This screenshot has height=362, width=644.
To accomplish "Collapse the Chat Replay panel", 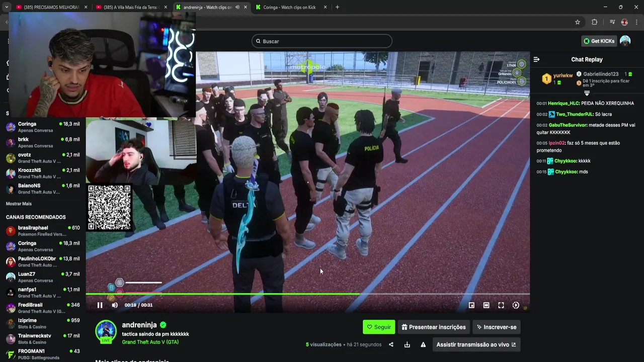I will [x=536, y=59].
